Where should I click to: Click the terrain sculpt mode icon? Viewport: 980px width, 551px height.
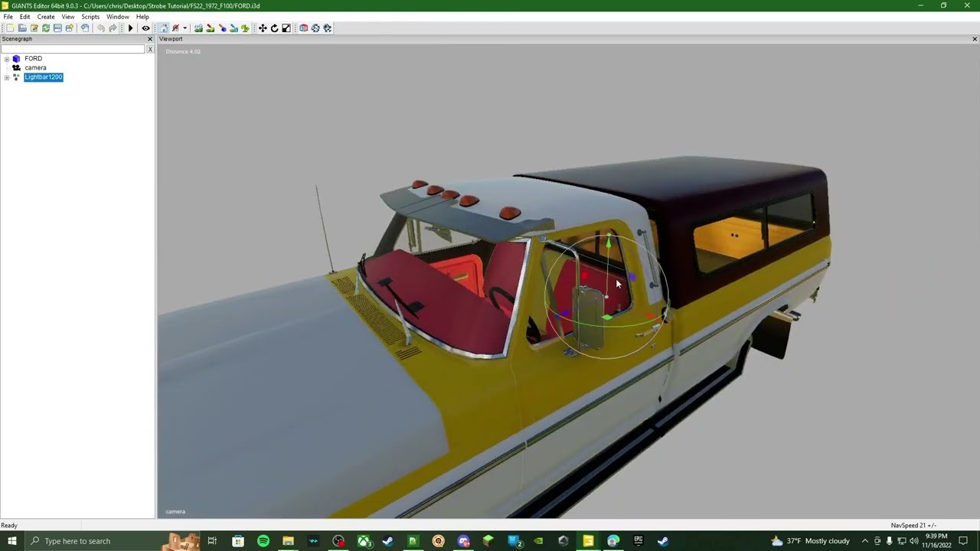pyautogui.click(x=198, y=28)
